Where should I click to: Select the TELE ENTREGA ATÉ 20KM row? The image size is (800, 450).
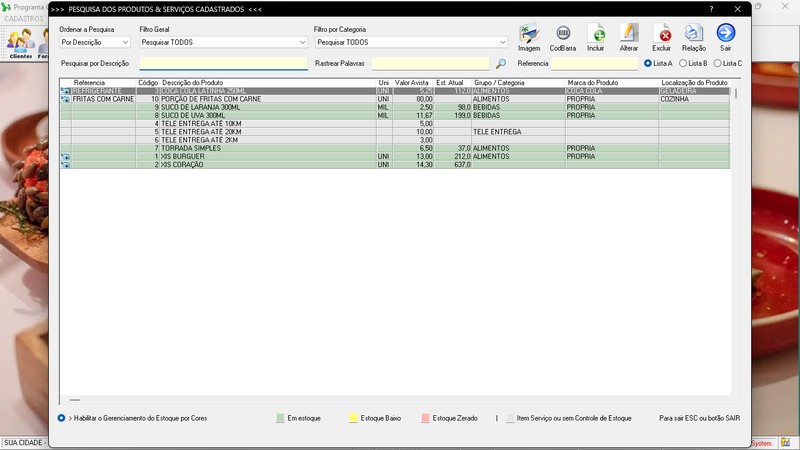(x=395, y=132)
